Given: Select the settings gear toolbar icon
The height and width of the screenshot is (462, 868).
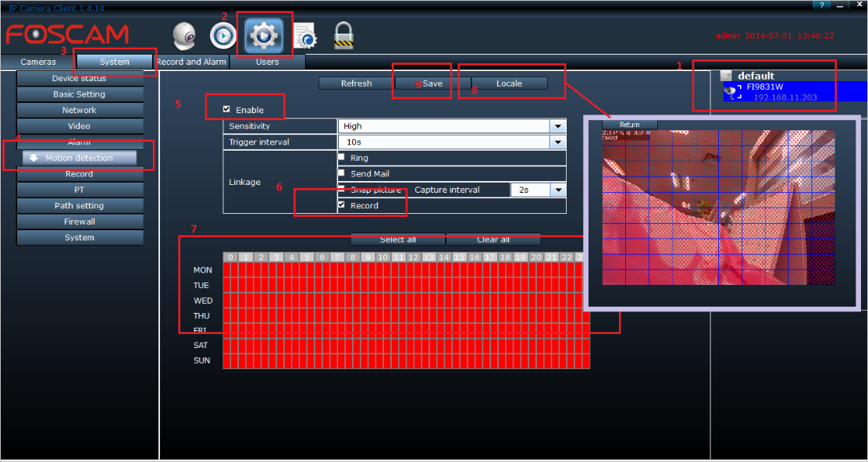Looking at the screenshot, I should (x=264, y=35).
